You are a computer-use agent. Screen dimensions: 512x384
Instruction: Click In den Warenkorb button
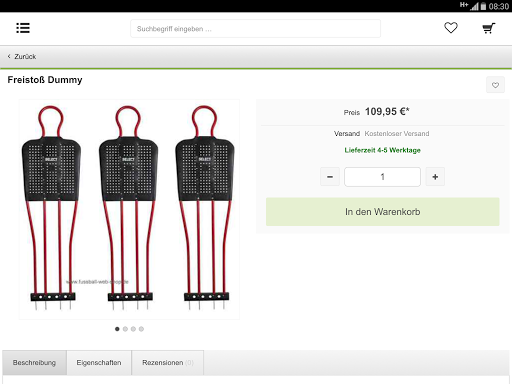[383, 212]
